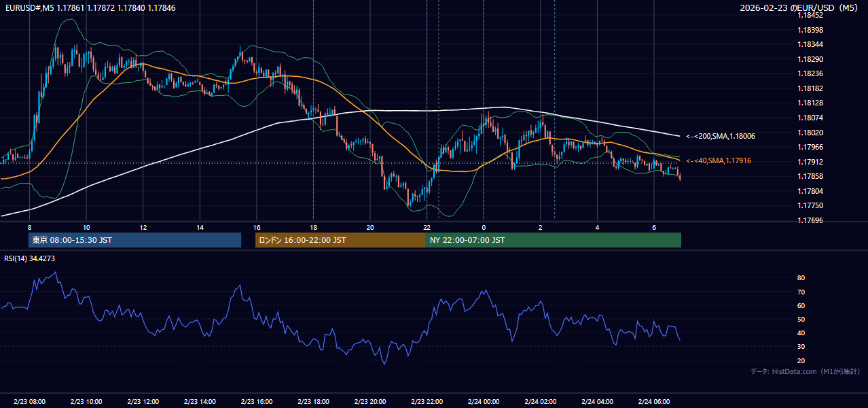Select the 東京 08:00-15:30 JST session bar

click(x=134, y=240)
